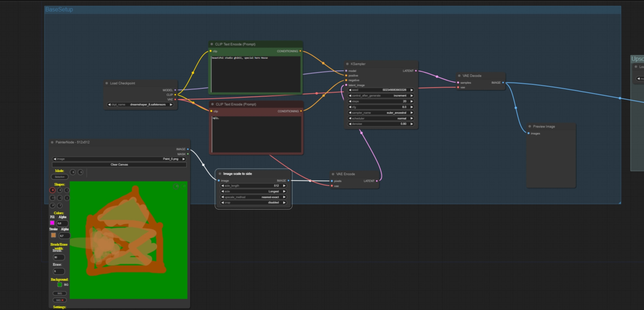Click into the positive prompt text box
Viewport: 644px width, 310px height.
(x=256, y=74)
